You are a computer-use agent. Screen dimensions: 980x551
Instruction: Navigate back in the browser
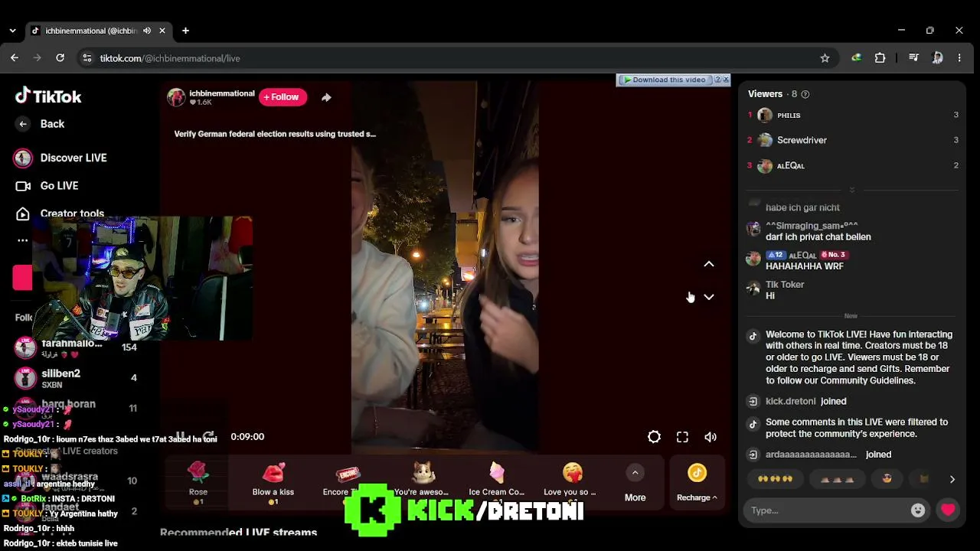15,58
